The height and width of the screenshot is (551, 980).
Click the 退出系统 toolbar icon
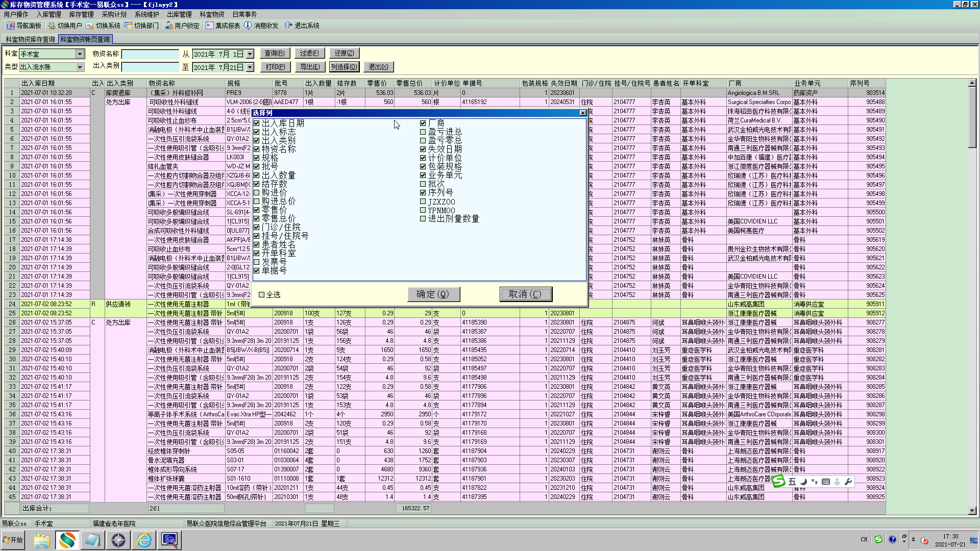(289, 26)
